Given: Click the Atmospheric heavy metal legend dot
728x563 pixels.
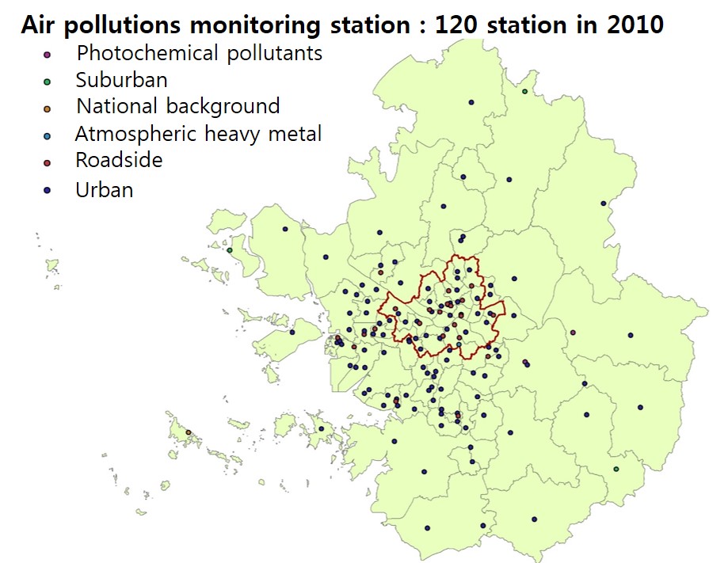Looking at the screenshot, I should [48, 136].
